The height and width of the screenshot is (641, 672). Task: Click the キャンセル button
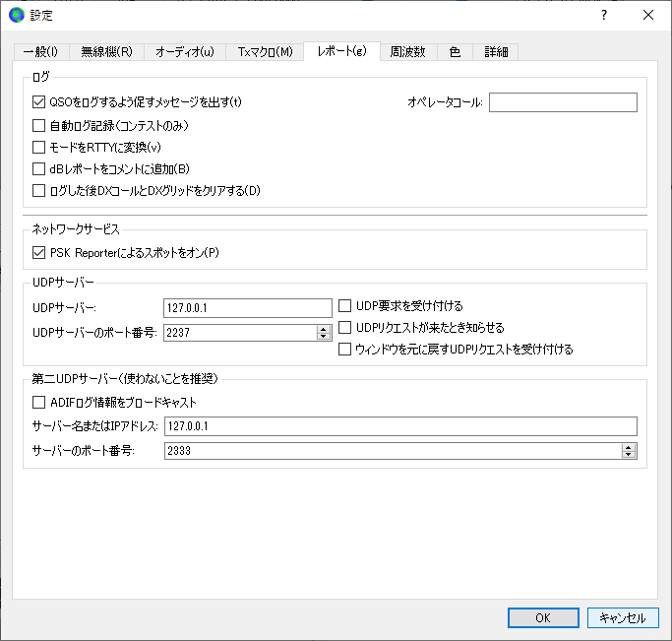point(623,617)
